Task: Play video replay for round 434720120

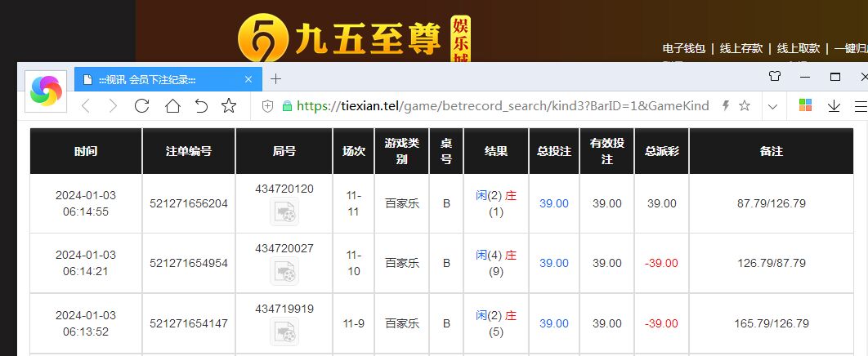Action: [284, 211]
